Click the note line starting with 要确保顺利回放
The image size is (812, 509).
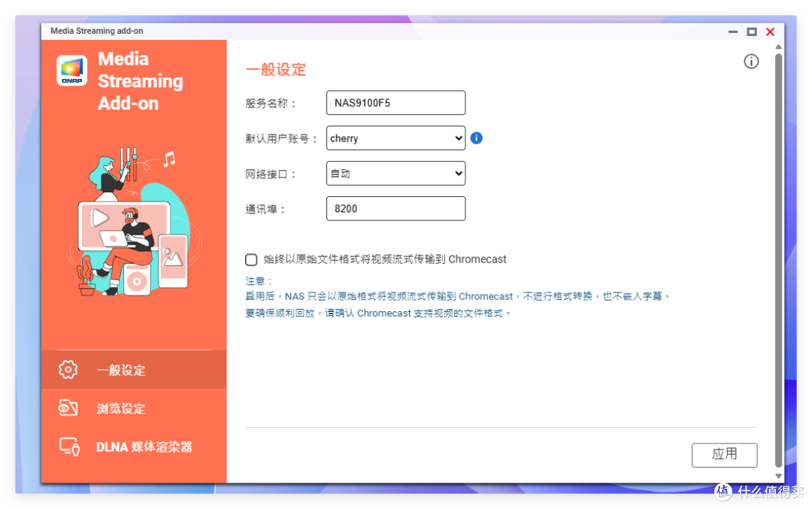(377, 314)
